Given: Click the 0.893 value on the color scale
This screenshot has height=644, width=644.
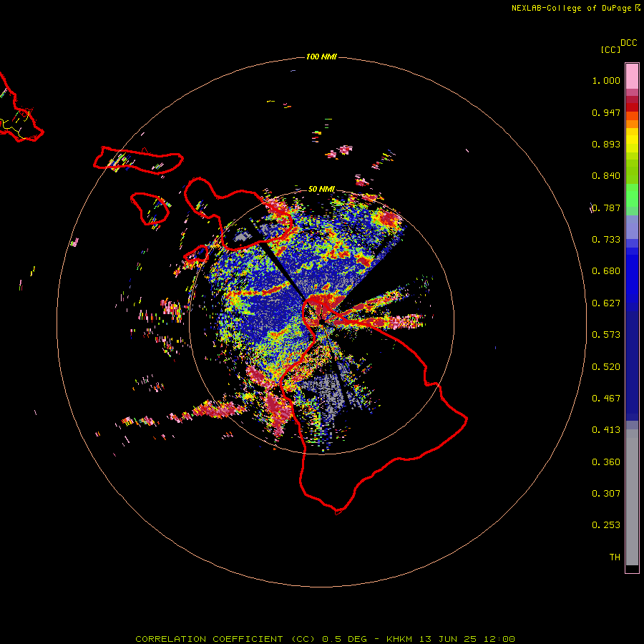Looking at the screenshot, I should pos(606,144).
